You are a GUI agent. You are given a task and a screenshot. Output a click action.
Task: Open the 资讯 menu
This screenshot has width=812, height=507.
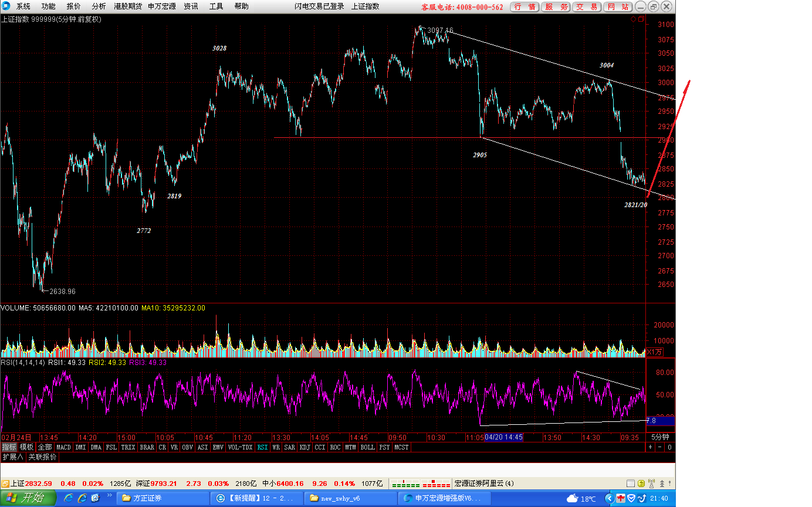[191, 6]
